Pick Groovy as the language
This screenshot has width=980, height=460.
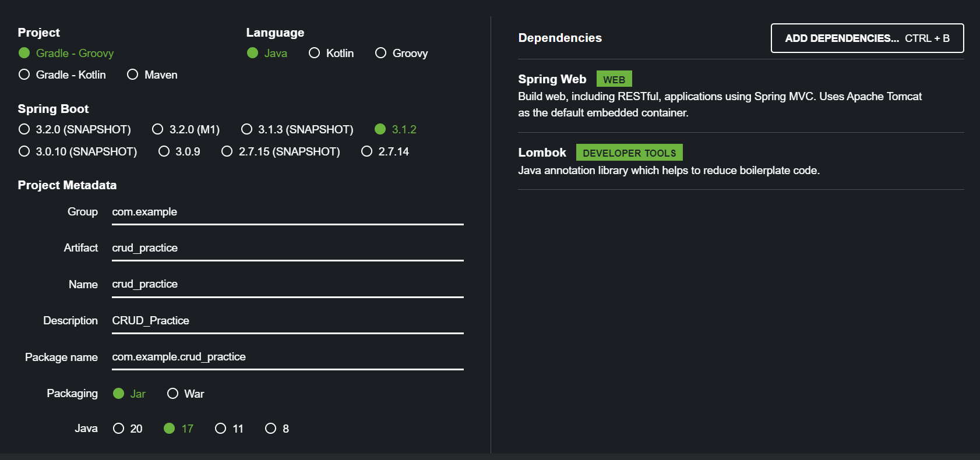[401, 53]
